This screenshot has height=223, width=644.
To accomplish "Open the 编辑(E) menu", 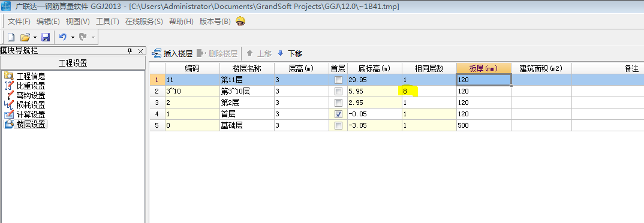I will [x=48, y=22].
